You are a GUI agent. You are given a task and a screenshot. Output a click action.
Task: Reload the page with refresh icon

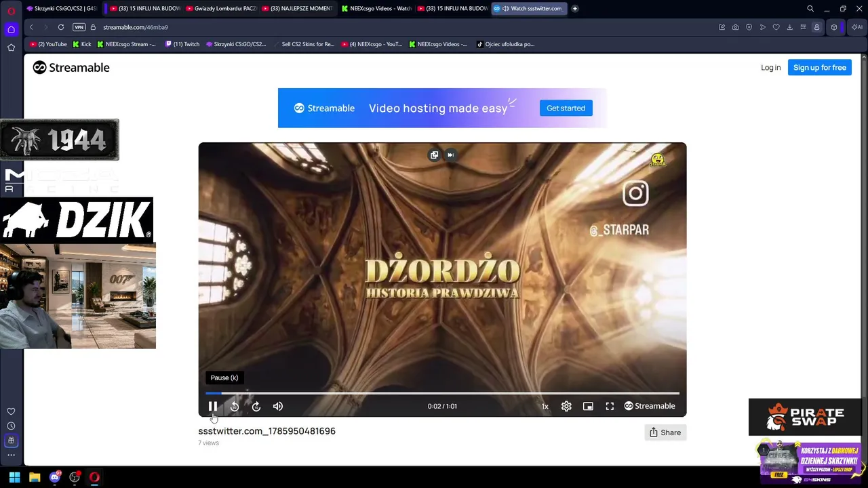(61, 27)
